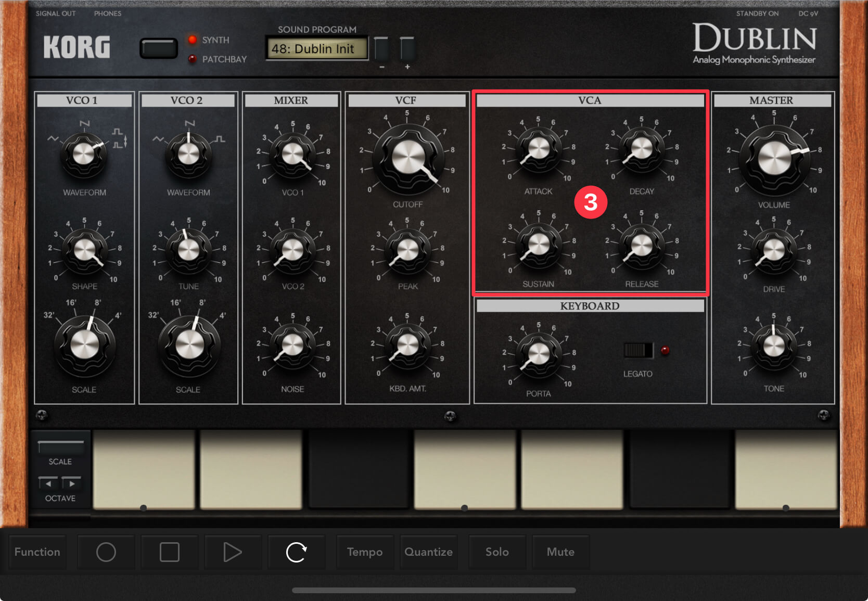Shift keyboard octave up with right arrow
868x601 pixels.
(x=72, y=483)
